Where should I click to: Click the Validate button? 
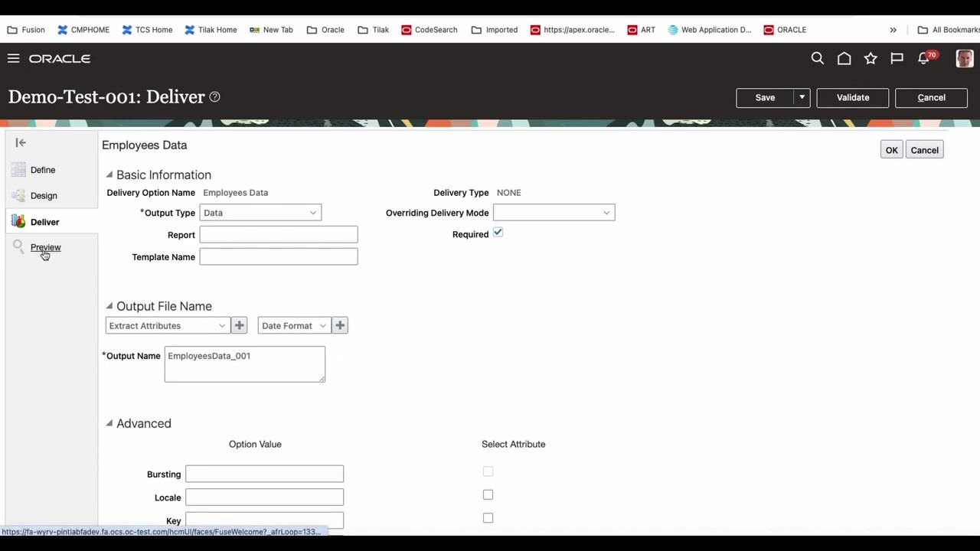tap(853, 97)
